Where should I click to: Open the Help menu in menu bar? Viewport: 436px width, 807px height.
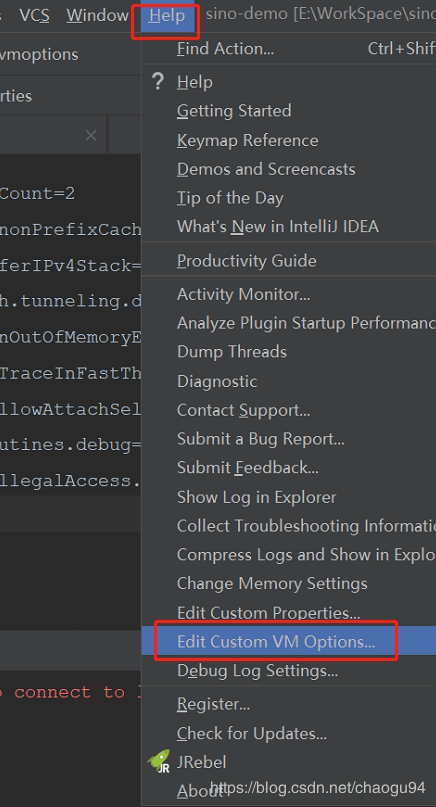point(167,15)
